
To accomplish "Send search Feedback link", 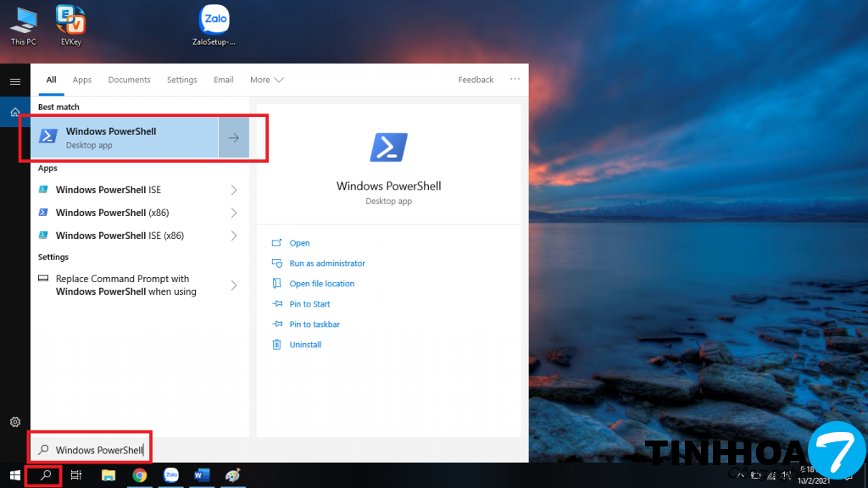I will coord(476,80).
